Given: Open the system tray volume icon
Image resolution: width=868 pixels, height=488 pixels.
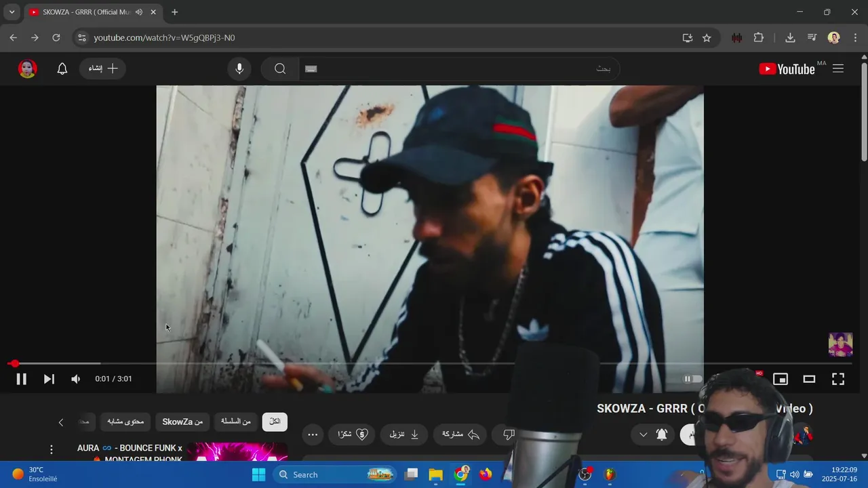Looking at the screenshot, I should pyautogui.click(x=794, y=474).
